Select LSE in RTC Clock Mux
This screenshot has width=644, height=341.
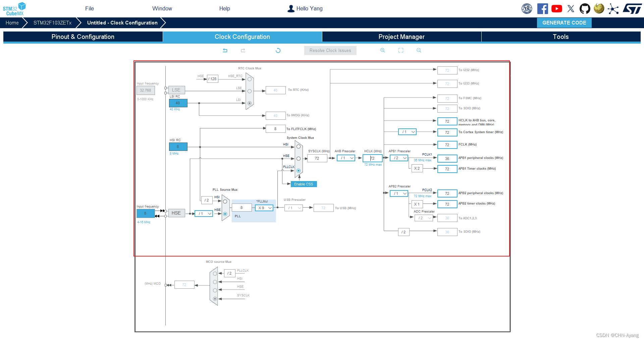tap(250, 91)
